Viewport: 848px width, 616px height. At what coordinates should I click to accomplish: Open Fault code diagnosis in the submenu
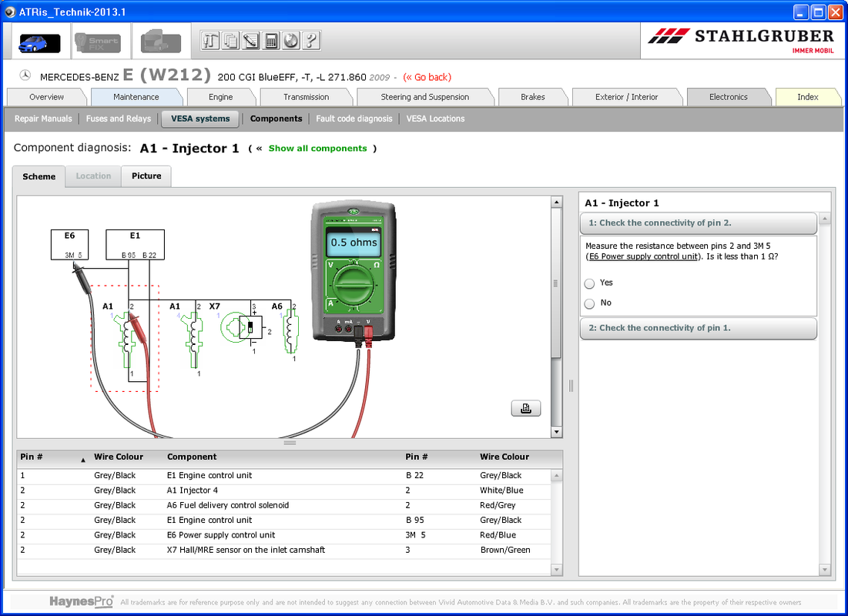pos(354,119)
